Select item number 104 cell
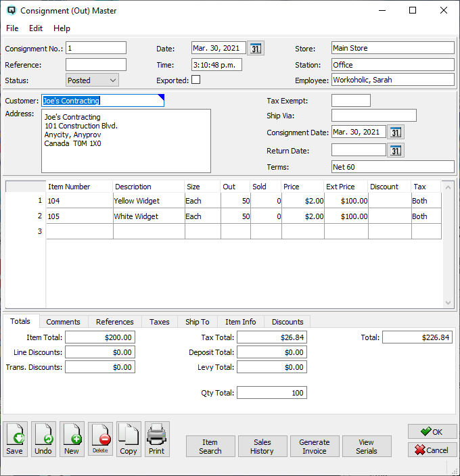Screen dimensions: 460x476 click(x=80, y=201)
